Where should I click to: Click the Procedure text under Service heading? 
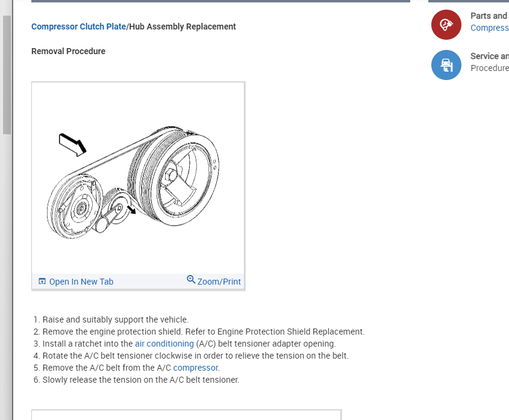[x=489, y=68]
